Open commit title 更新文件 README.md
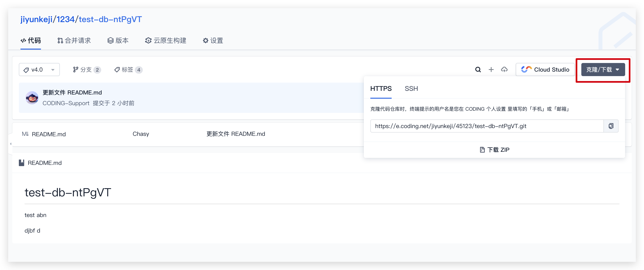Viewport: 644px width, 270px height. click(x=72, y=93)
